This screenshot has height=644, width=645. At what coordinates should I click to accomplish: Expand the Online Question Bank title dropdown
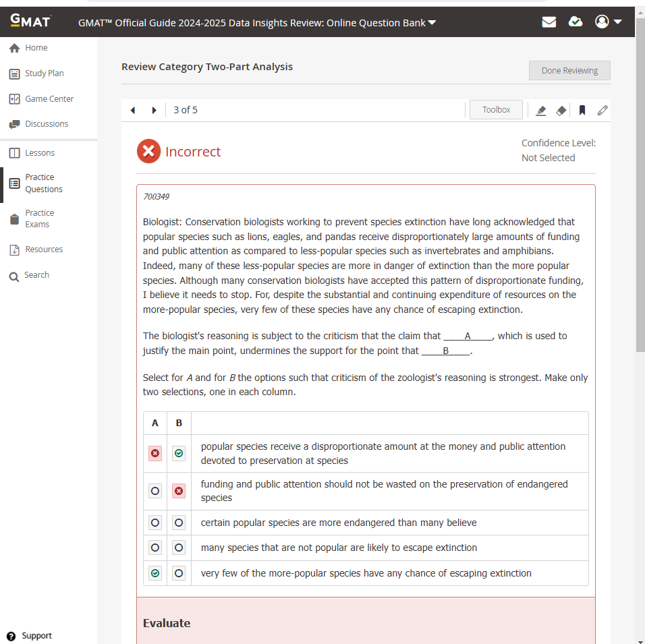coord(432,23)
